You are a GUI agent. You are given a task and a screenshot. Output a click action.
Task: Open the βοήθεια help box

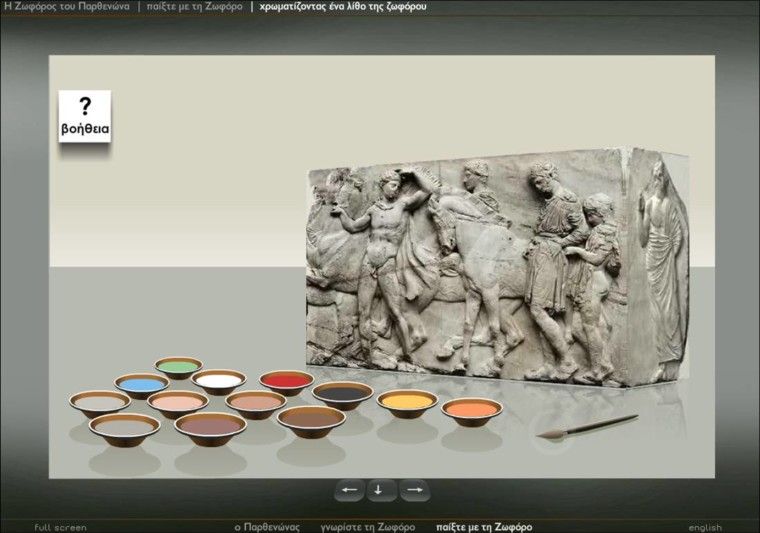(84, 117)
